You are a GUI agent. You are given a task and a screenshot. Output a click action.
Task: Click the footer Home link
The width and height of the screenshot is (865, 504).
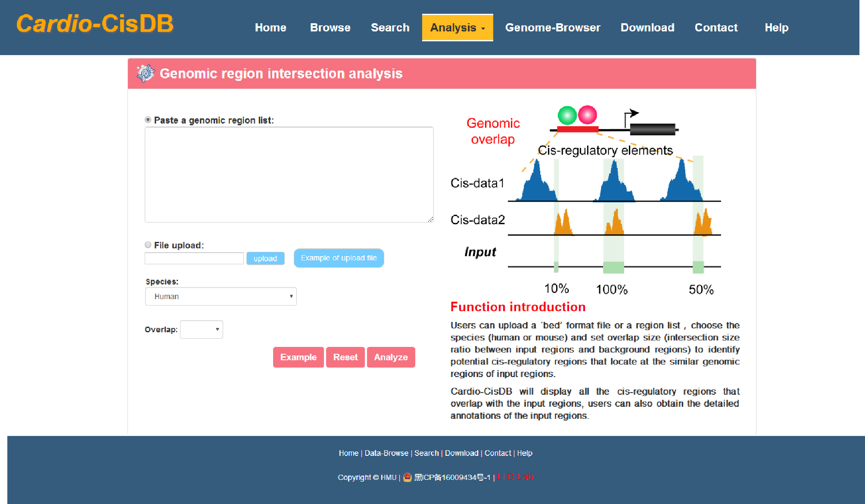[x=348, y=453]
